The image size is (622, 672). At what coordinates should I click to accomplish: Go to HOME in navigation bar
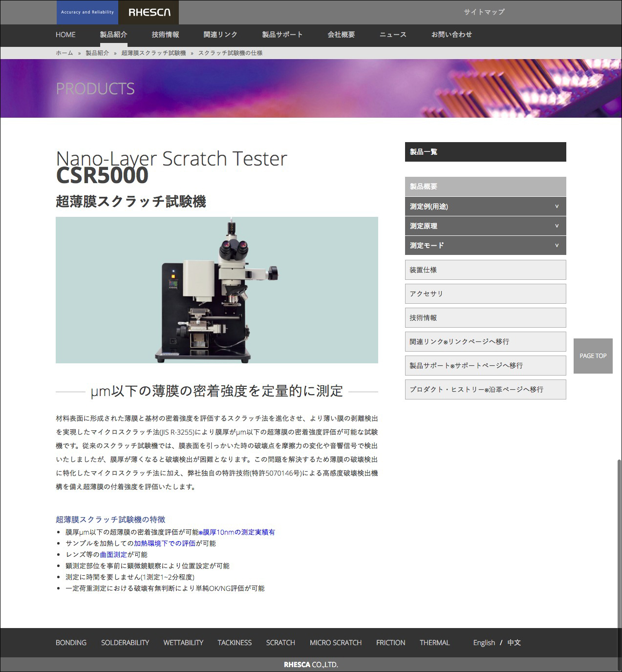click(x=65, y=35)
